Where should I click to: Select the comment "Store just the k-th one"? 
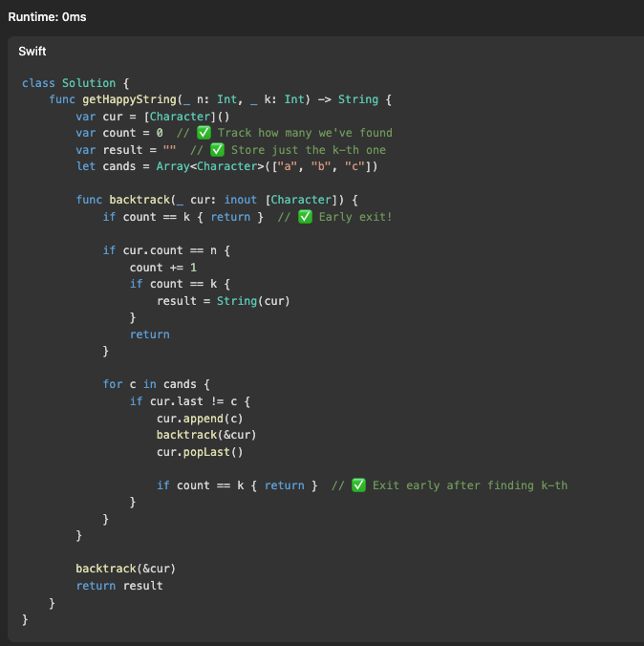pyautogui.click(x=309, y=150)
